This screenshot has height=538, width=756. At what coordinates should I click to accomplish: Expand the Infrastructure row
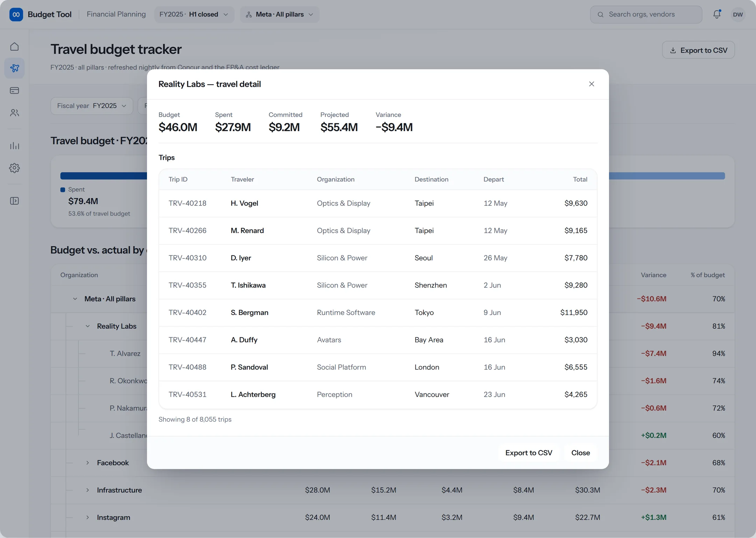[x=87, y=490]
